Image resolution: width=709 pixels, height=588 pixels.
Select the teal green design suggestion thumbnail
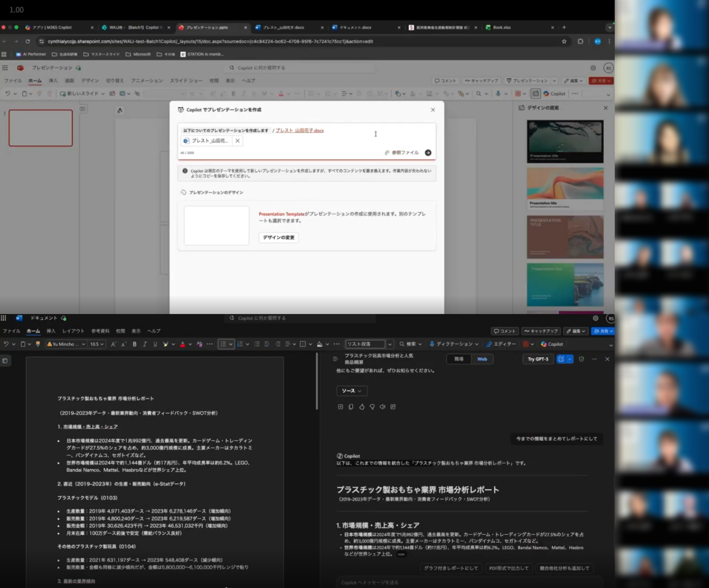click(x=565, y=285)
